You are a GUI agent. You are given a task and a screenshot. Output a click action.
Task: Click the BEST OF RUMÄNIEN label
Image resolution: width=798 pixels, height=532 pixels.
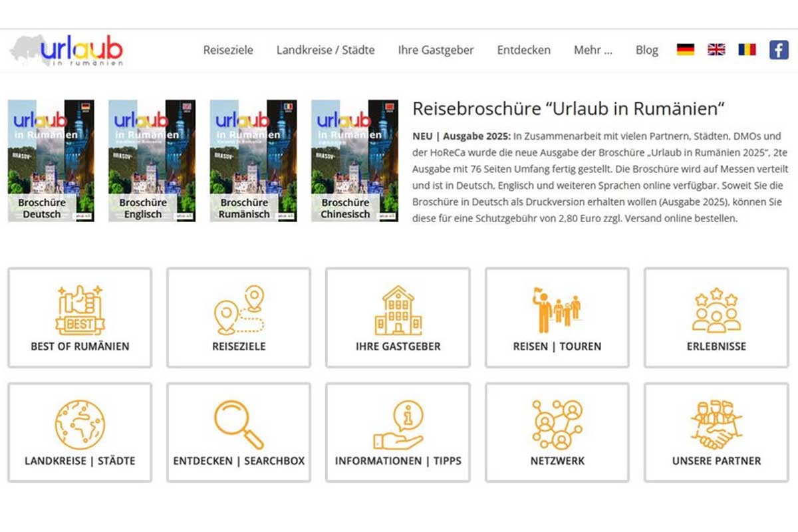coord(80,346)
